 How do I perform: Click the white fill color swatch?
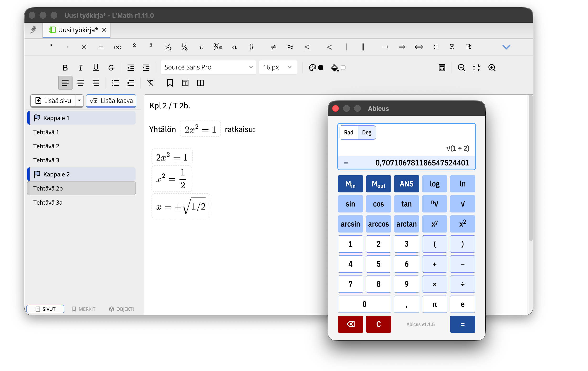tap(343, 68)
